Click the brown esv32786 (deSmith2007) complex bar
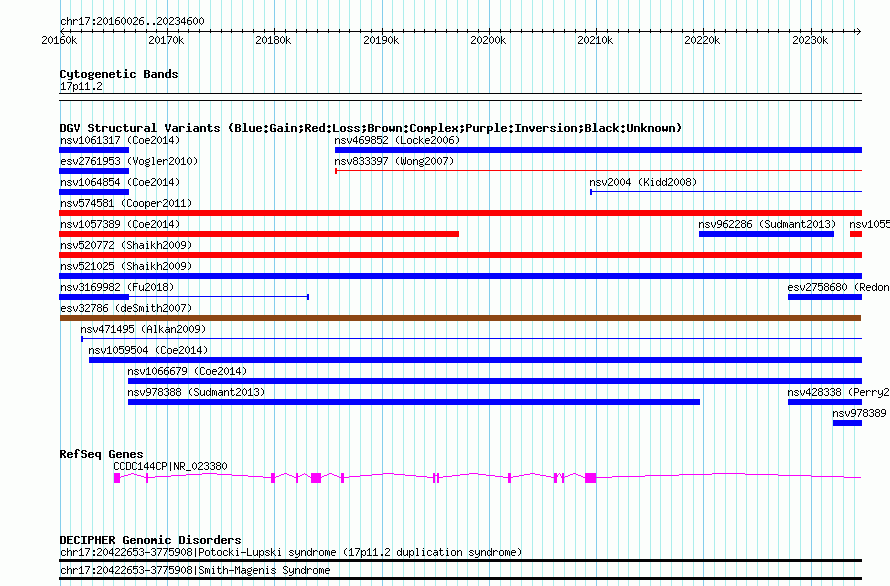This screenshot has height=586, width=890. pos(460,318)
